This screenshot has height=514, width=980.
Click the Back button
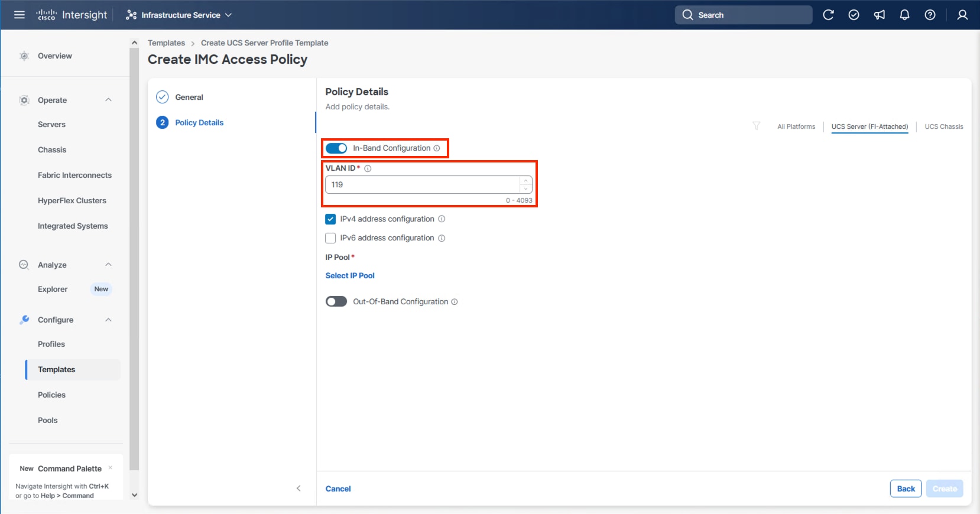[906, 489]
